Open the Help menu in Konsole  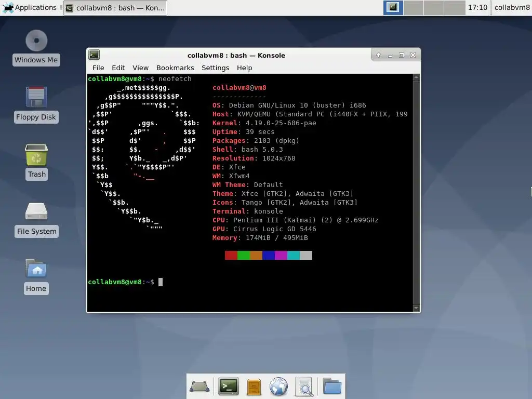tap(244, 68)
